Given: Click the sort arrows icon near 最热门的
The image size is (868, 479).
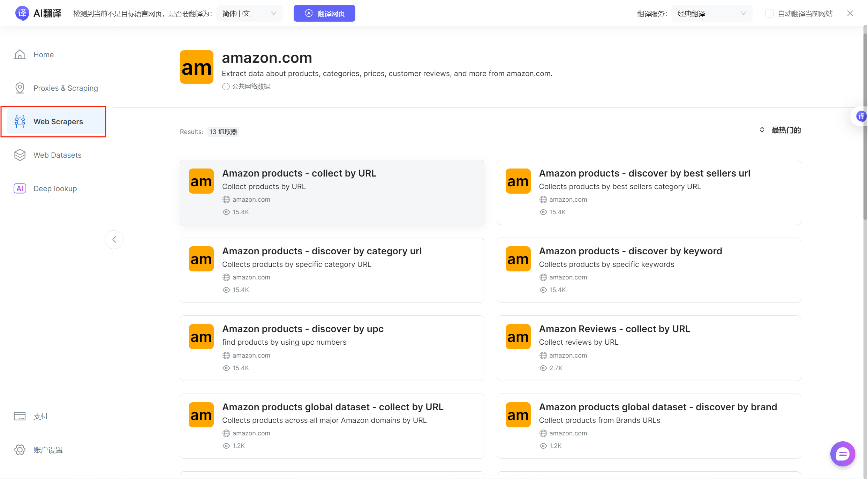Looking at the screenshot, I should [762, 130].
